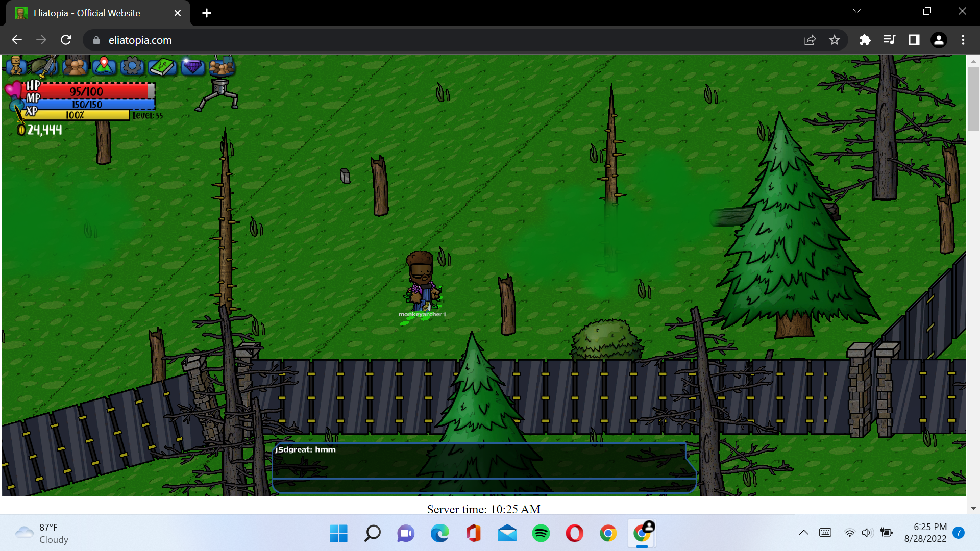Open the friends group icon
980x551 pixels.
(75, 66)
